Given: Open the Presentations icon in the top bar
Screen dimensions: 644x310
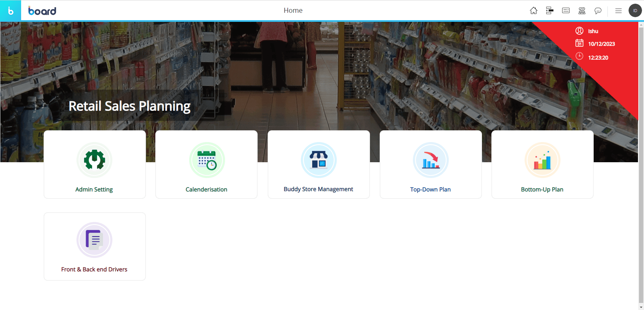Looking at the screenshot, I should 566,10.
